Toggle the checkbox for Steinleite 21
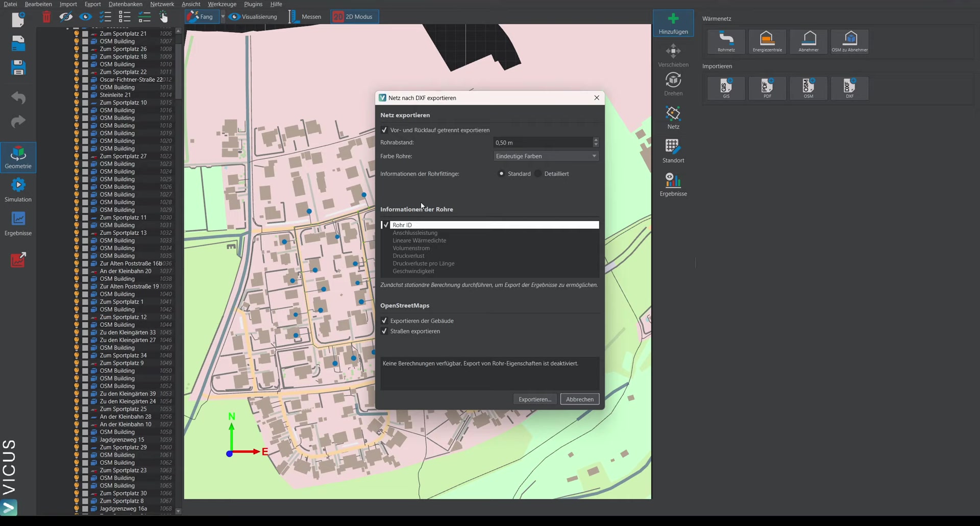Image resolution: width=980 pixels, height=526 pixels. (85, 95)
